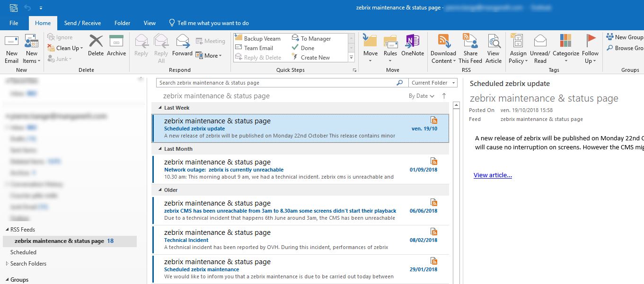This screenshot has width=644, height=284.
Task: Open the New Items menu
Action: (x=32, y=48)
